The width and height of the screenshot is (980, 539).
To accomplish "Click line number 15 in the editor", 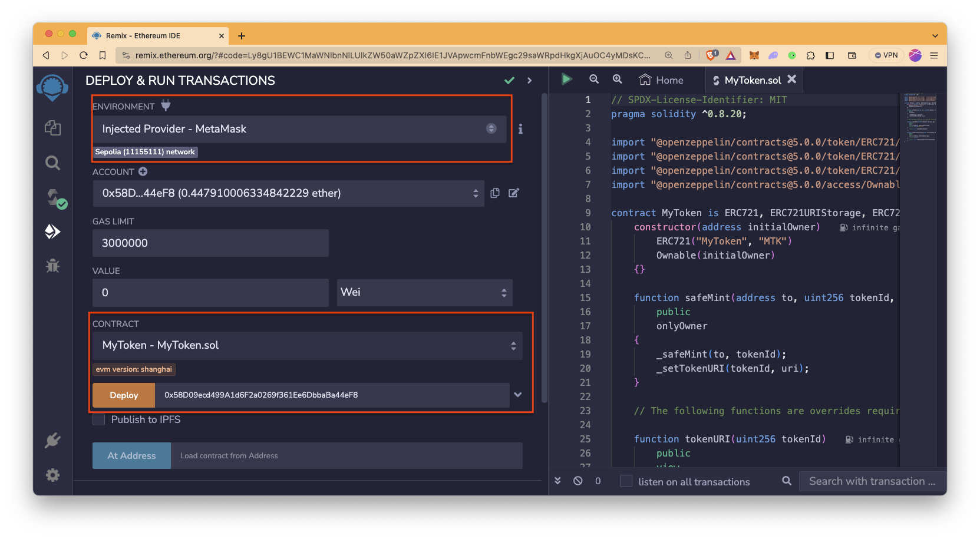I will pyautogui.click(x=585, y=297).
